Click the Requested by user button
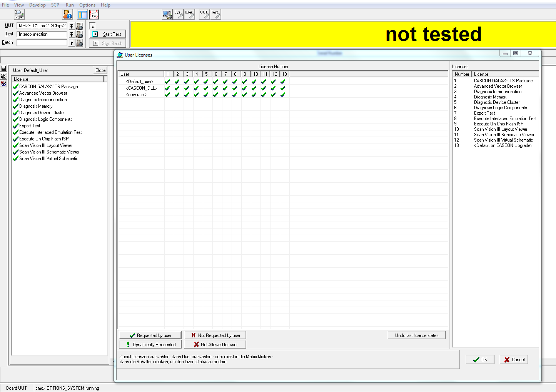556x392 pixels. [x=150, y=335]
